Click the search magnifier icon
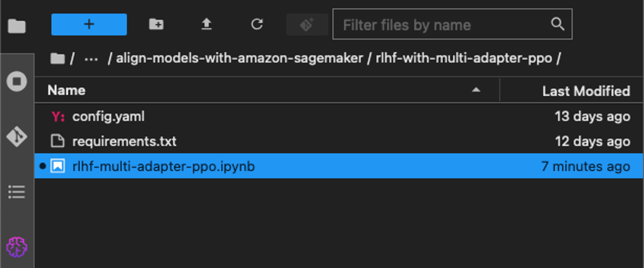Image resolution: width=644 pixels, height=268 pixels. point(558,24)
